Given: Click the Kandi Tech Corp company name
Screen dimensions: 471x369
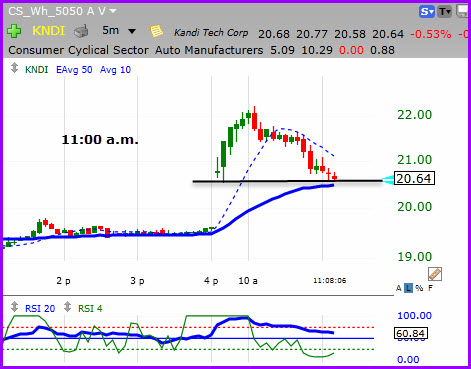Looking at the screenshot, I should (x=211, y=33).
